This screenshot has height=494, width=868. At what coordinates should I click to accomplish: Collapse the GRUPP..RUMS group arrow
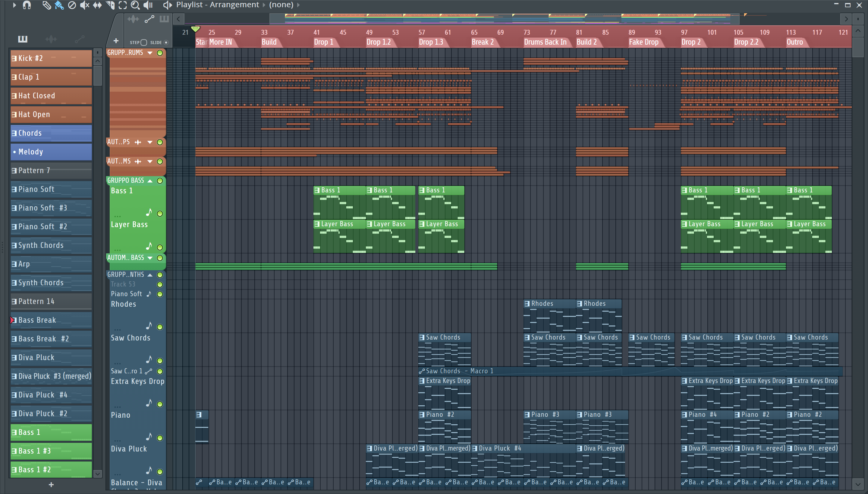click(x=150, y=52)
